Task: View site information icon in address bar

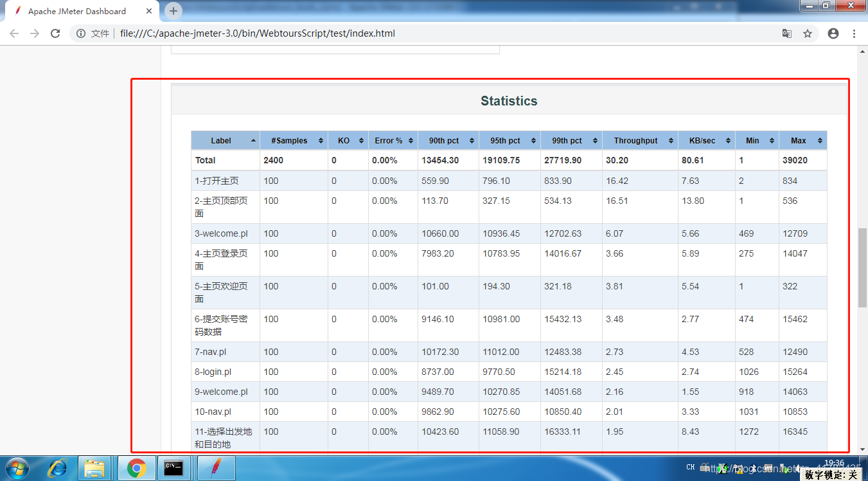Action: (x=81, y=33)
